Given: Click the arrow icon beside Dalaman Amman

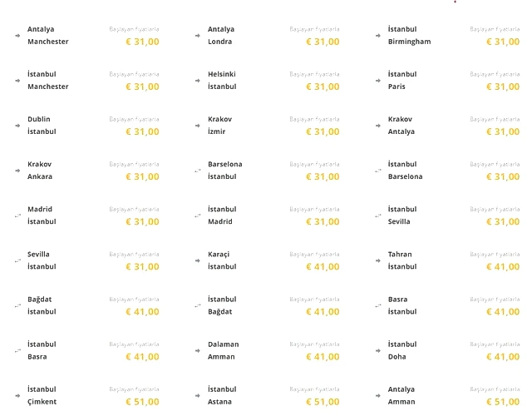Looking at the screenshot, I should click(198, 351).
